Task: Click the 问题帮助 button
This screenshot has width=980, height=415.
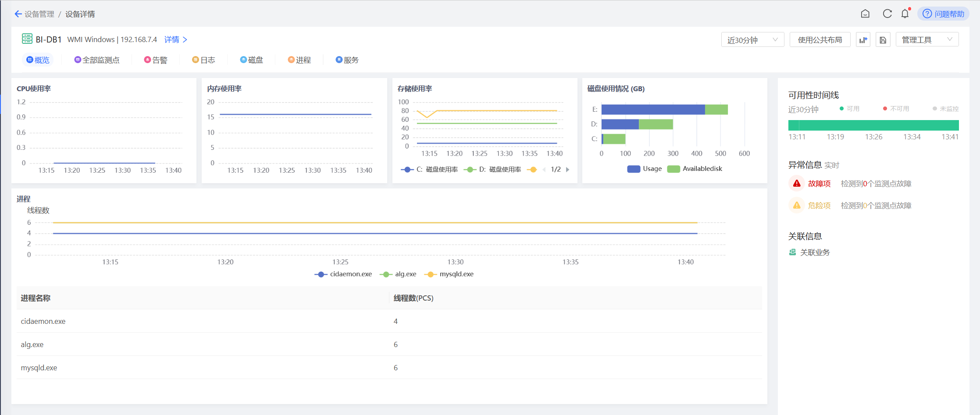Action: point(943,14)
